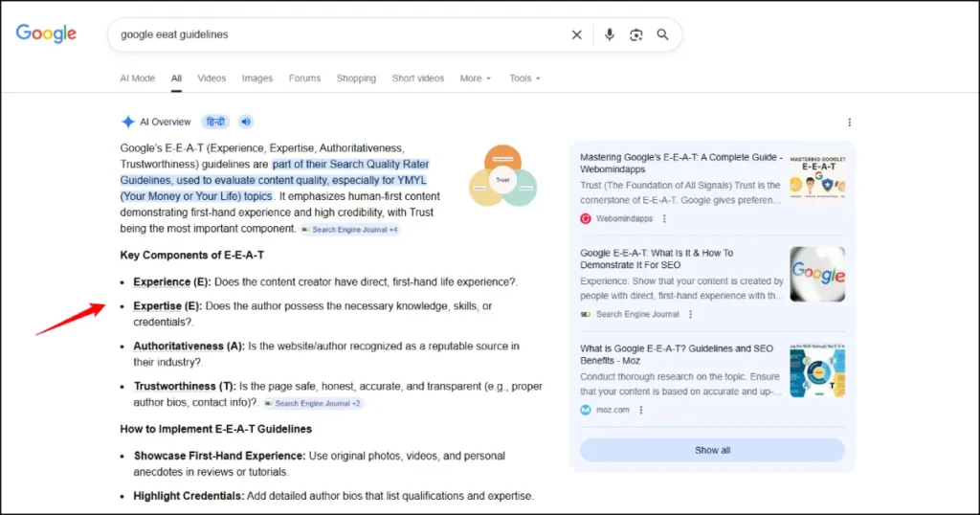Click the moz.com favicon

pyautogui.click(x=586, y=410)
